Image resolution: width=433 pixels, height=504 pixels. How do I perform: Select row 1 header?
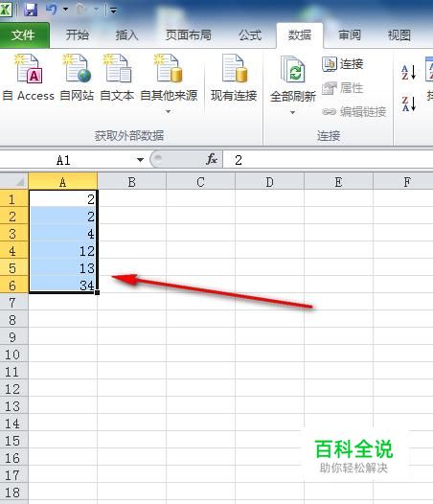point(13,199)
